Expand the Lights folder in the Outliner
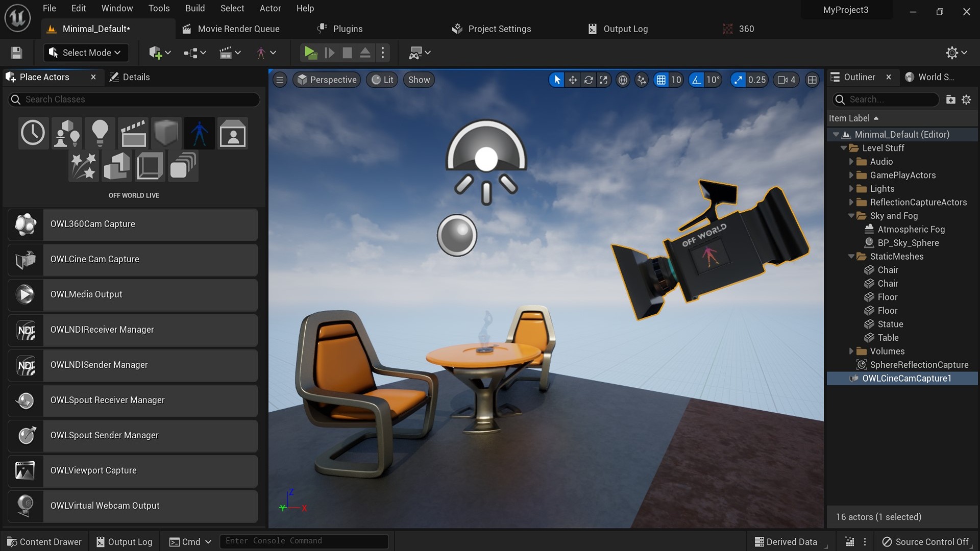Screen dimensions: 980x551 pos(851,188)
